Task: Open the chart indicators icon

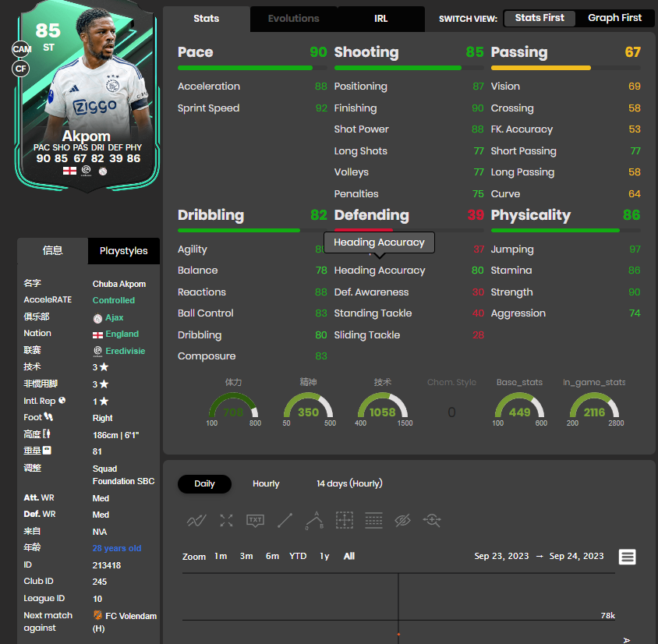Action: tap(196, 521)
